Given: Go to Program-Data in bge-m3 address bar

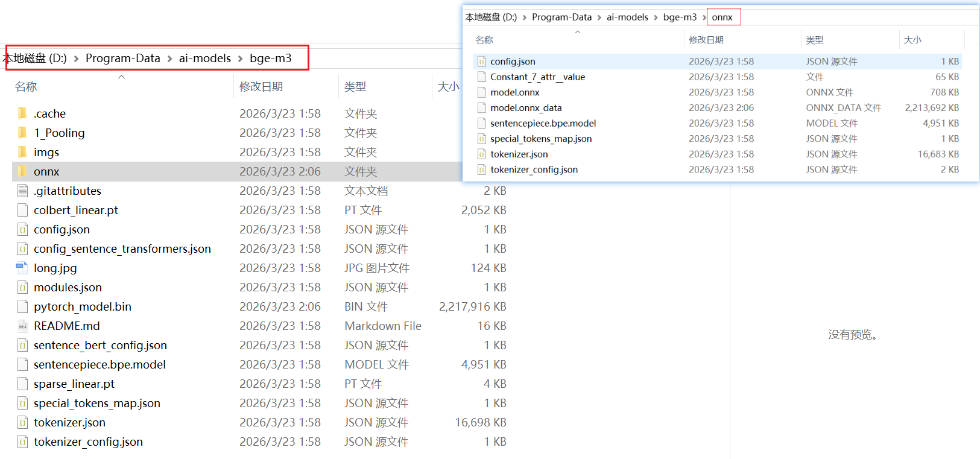Looking at the screenshot, I should pyautogui.click(x=123, y=58).
